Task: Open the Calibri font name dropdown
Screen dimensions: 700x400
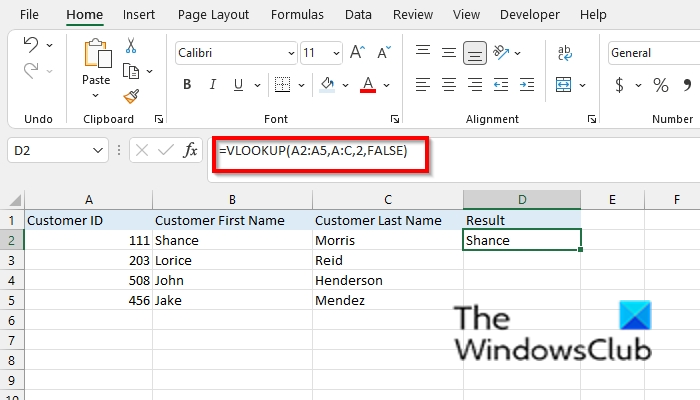Action: [x=291, y=53]
